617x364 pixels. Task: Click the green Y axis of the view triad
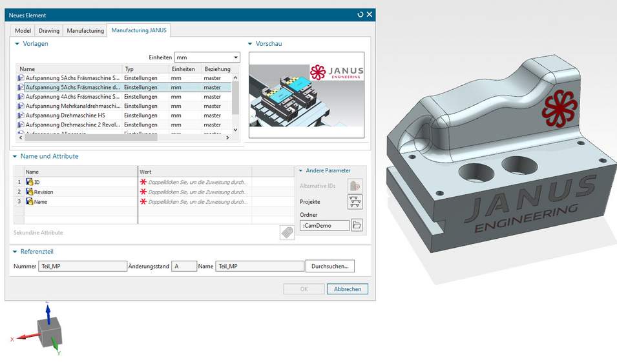click(56, 344)
